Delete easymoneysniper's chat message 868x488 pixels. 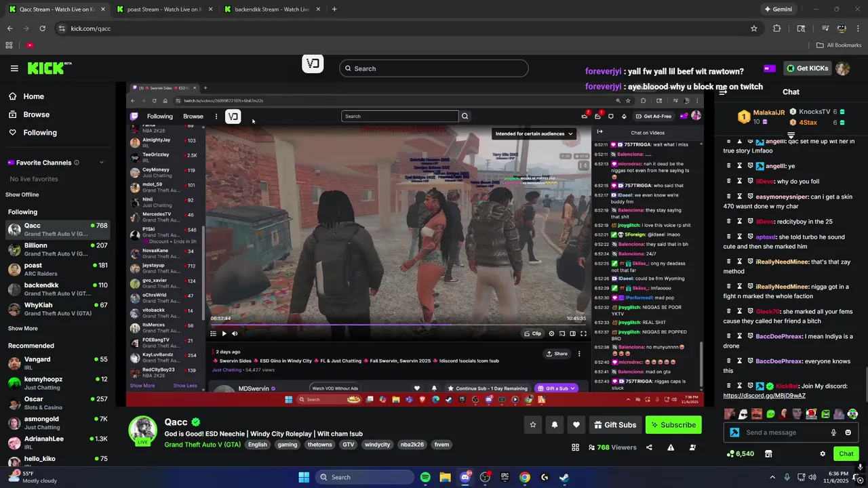coord(729,197)
